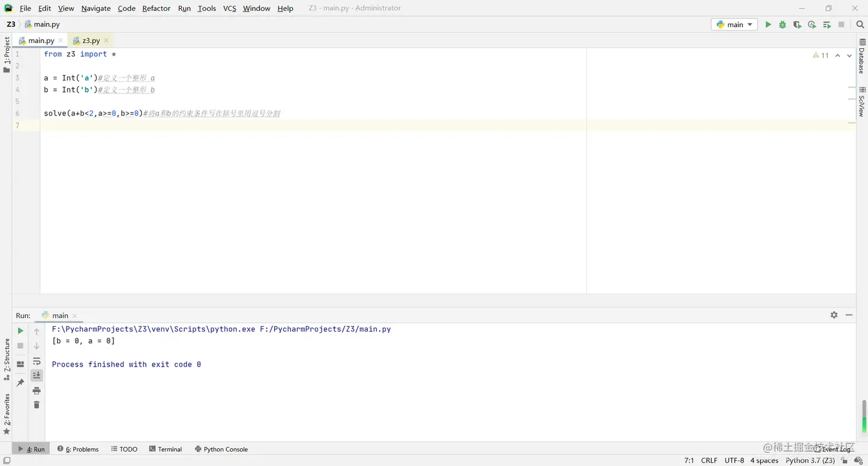Hide the Run tool window
The height and width of the screenshot is (466, 868).
850,315
